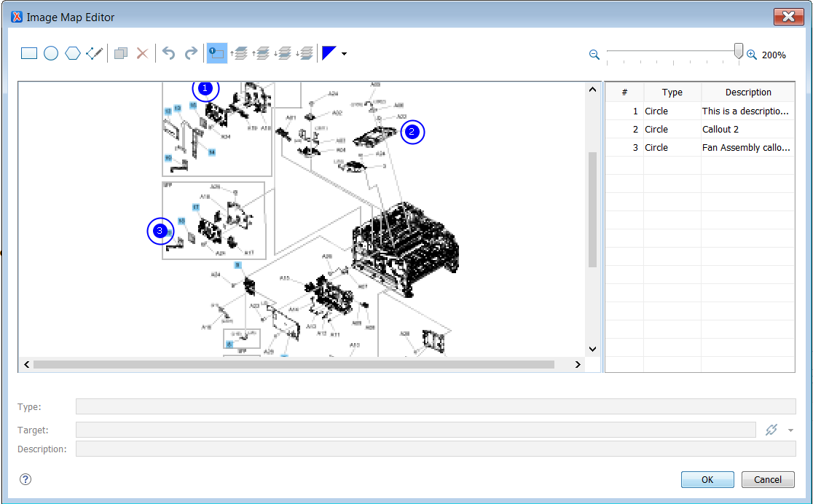Click the Target input field
The image size is (813, 504).
(x=416, y=429)
